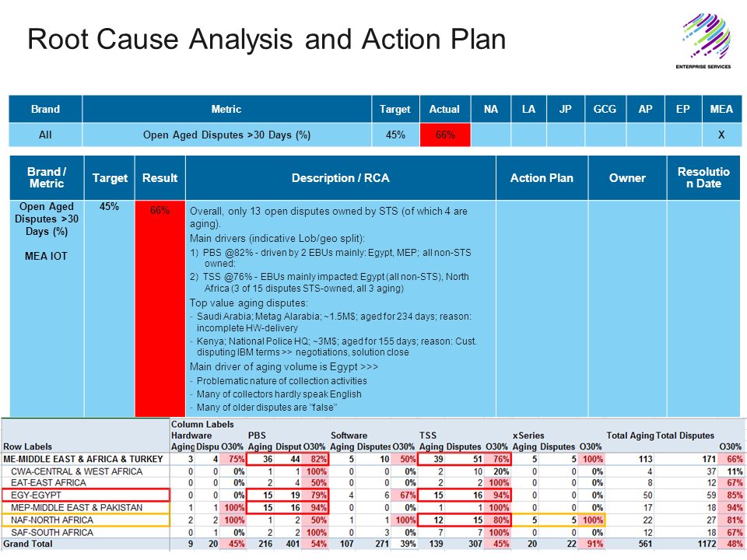Click the red 66% Result cell
This screenshot has height=560, width=747.
160,309
